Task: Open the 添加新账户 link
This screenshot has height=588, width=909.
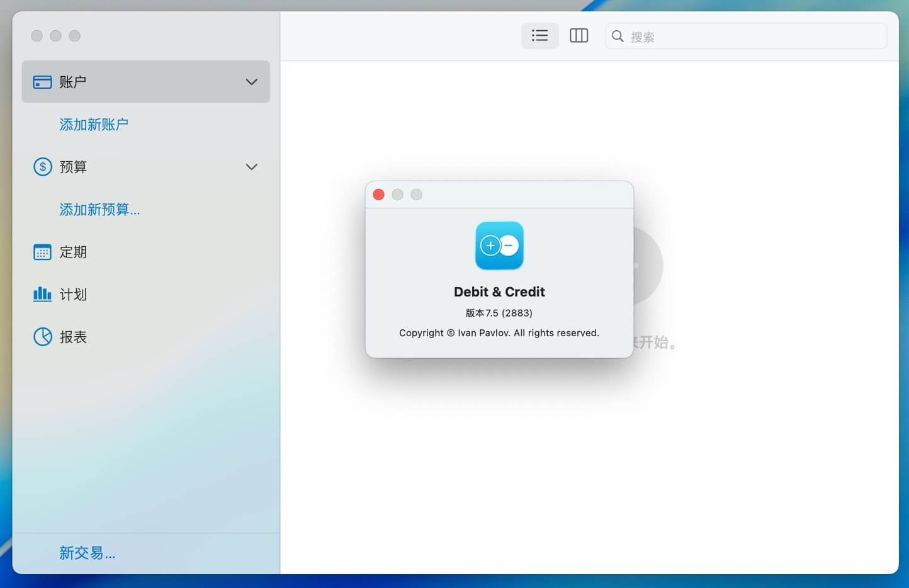Action: pyautogui.click(x=94, y=125)
